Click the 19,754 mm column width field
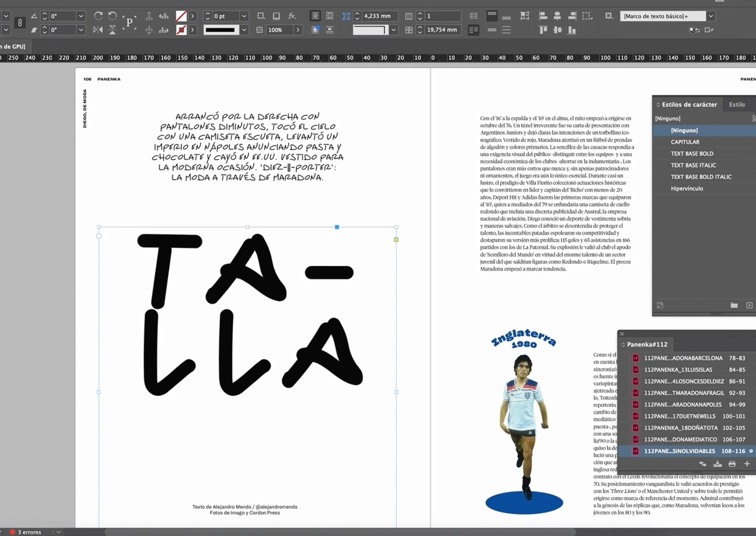Image resolution: width=756 pixels, height=536 pixels. click(443, 30)
